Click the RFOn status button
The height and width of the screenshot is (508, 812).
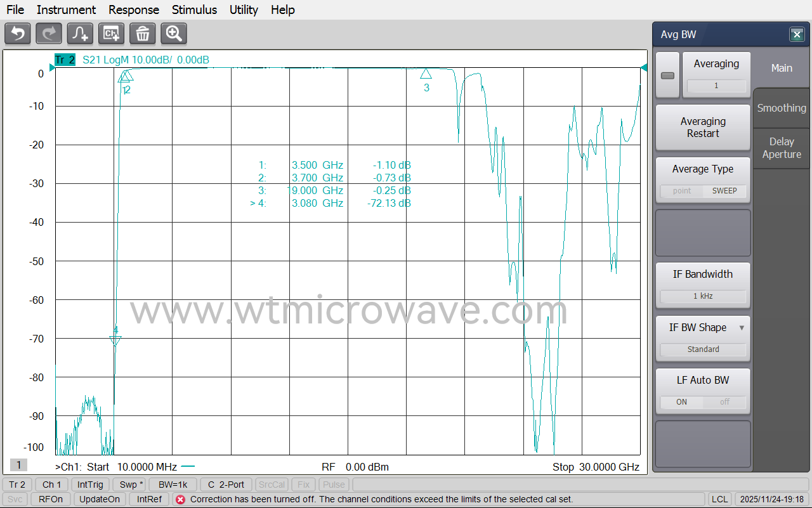(51, 499)
